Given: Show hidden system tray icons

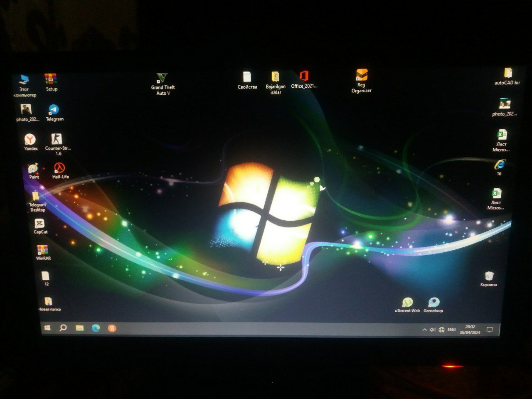Looking at the screenshot, I should pyautogui.click(x=424, y=330).
